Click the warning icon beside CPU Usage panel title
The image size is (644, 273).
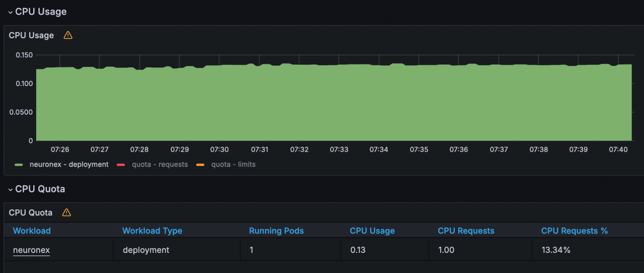click(68, 35)
